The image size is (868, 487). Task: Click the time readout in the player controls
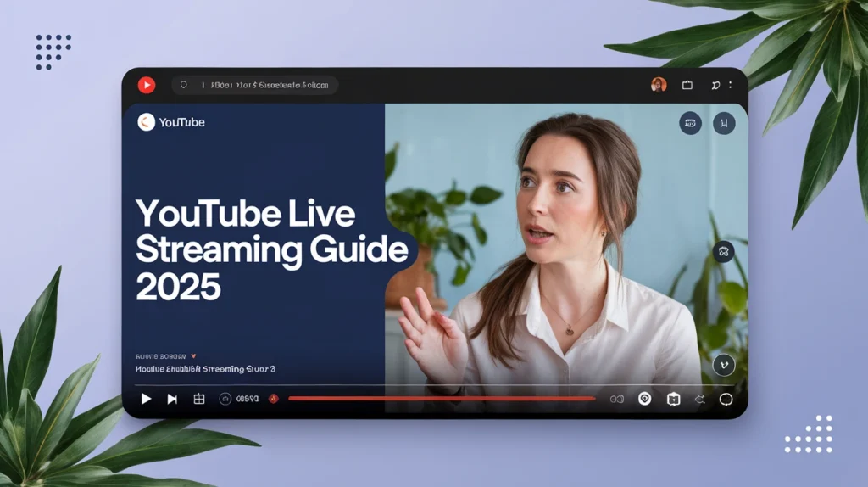[248, 399]
